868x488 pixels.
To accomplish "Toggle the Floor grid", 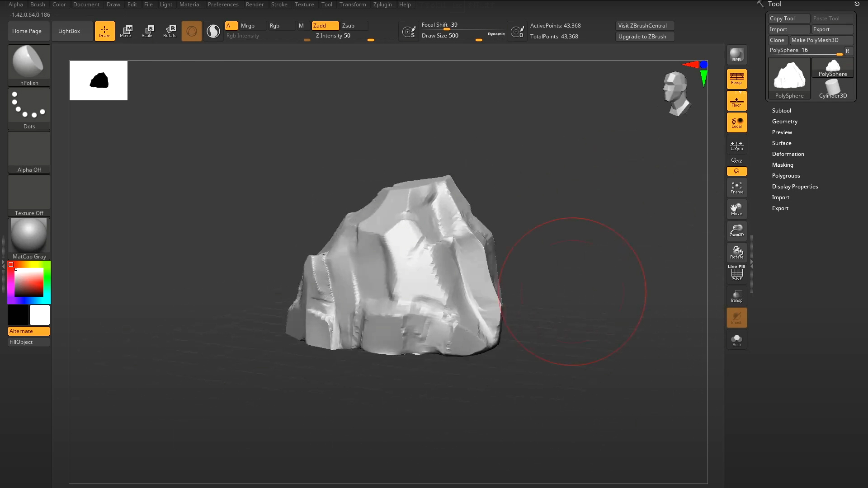I will tap(736, 101).
